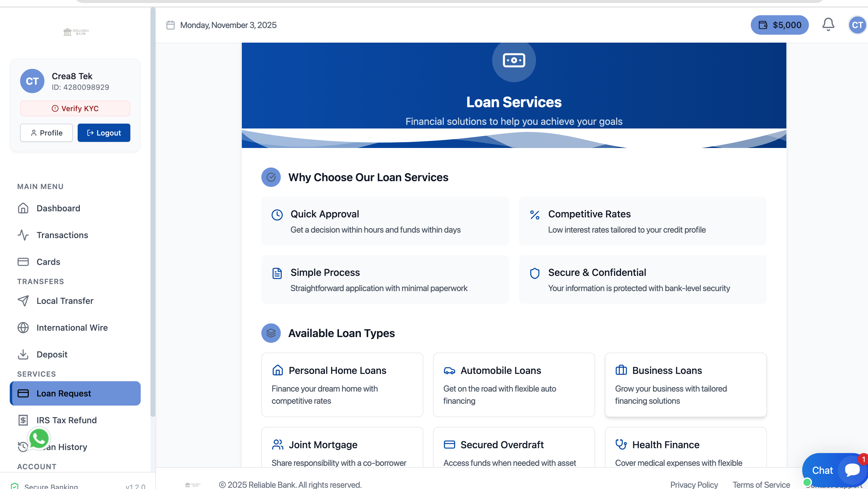The width and height of the screenshot is (868, 489).
Task: Select the Business Loans card
Action: 685,385
